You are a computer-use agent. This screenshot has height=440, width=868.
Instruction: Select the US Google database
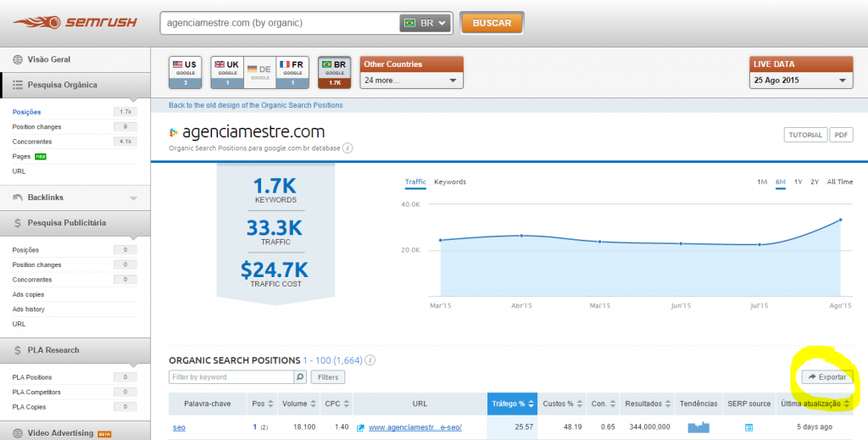click(186, 72)
